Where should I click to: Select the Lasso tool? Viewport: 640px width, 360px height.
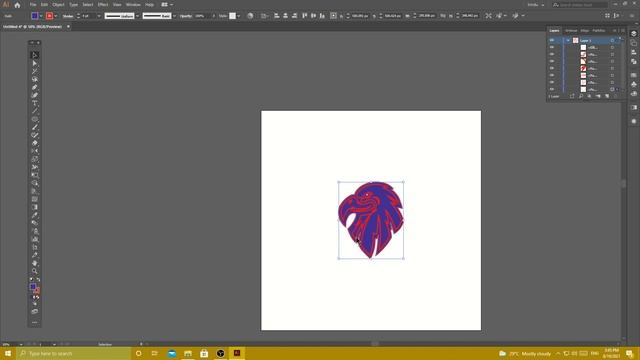(35, 79)
